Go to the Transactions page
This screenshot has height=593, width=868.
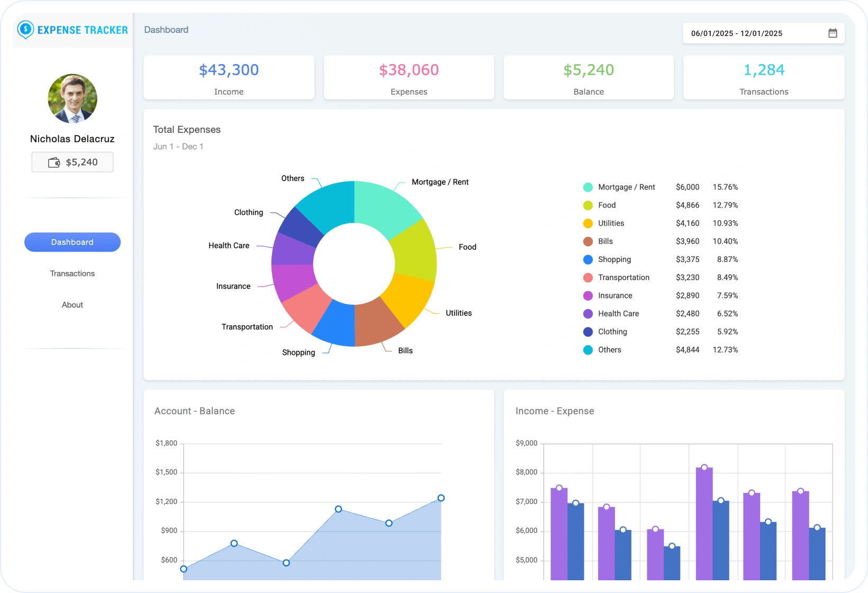point(73,274)
